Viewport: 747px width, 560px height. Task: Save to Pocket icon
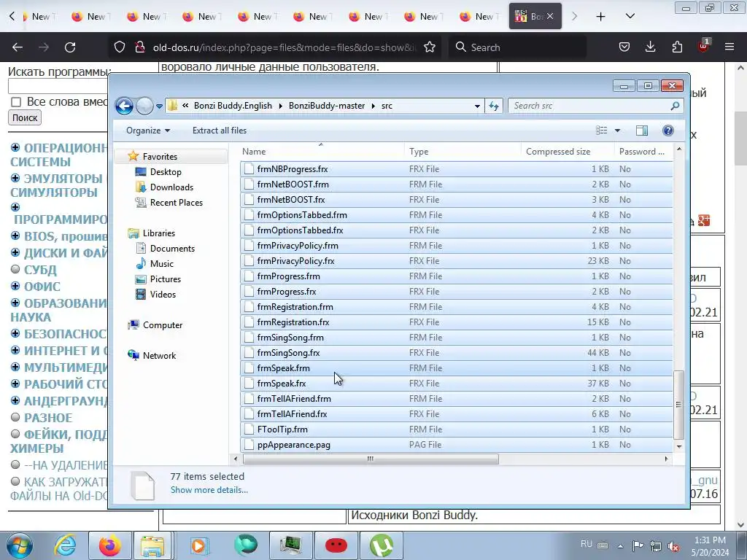(x=624, y=47)
